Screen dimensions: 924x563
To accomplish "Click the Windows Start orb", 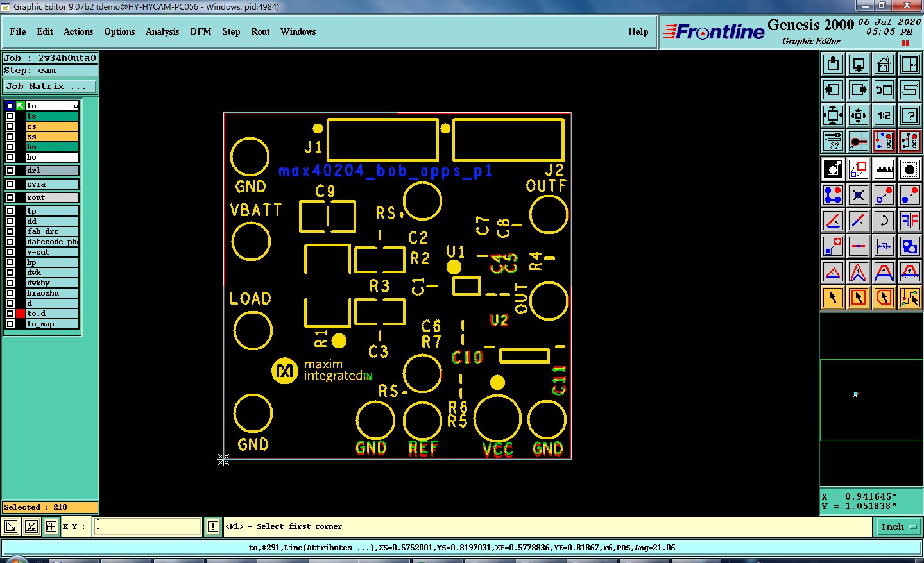I will pyautogui.click(x=16, y=560).
